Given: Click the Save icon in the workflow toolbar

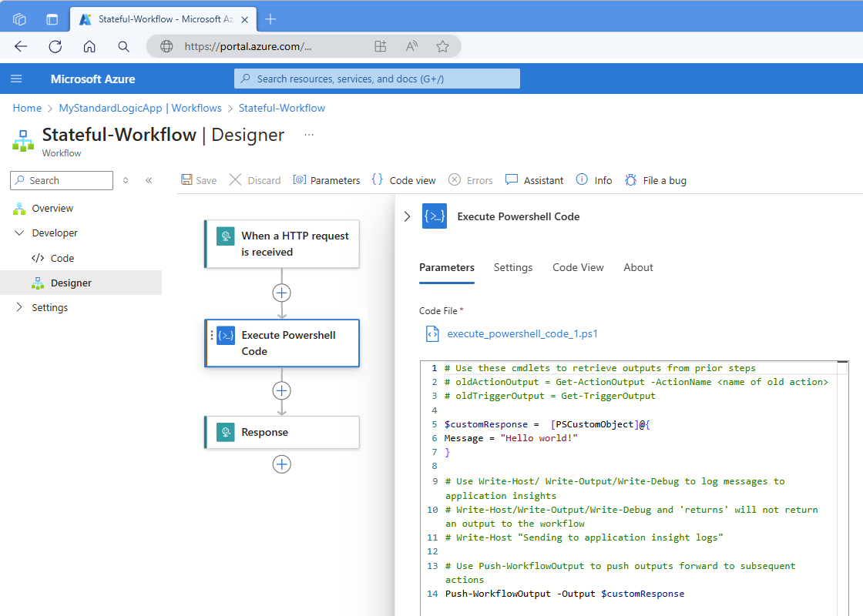Looking at the screenshot, I should 199,179.
